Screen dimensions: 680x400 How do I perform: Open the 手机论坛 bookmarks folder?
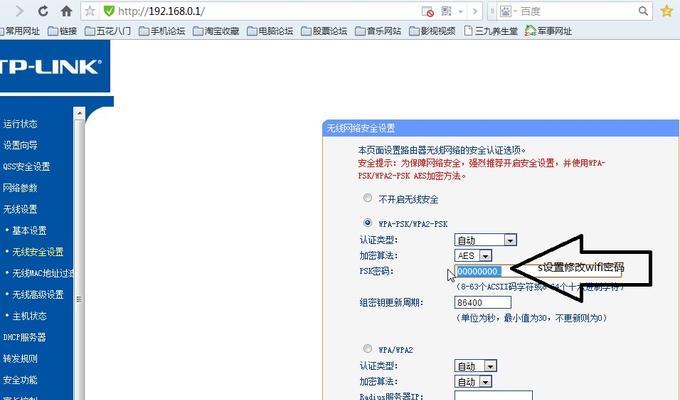point(162,31)
